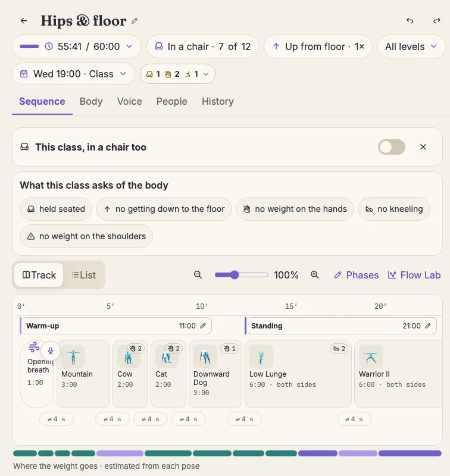The height and width of the screenshot is (476, 450).
Task: Click the 10' timeline ruler mark
Action: (x=202, y=306)
